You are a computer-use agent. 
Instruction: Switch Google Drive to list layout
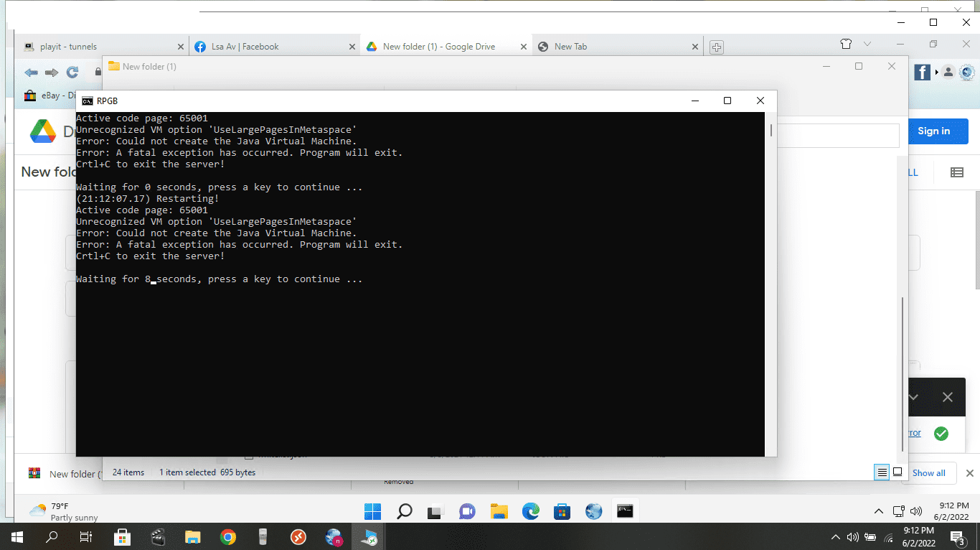coord(956,172)
